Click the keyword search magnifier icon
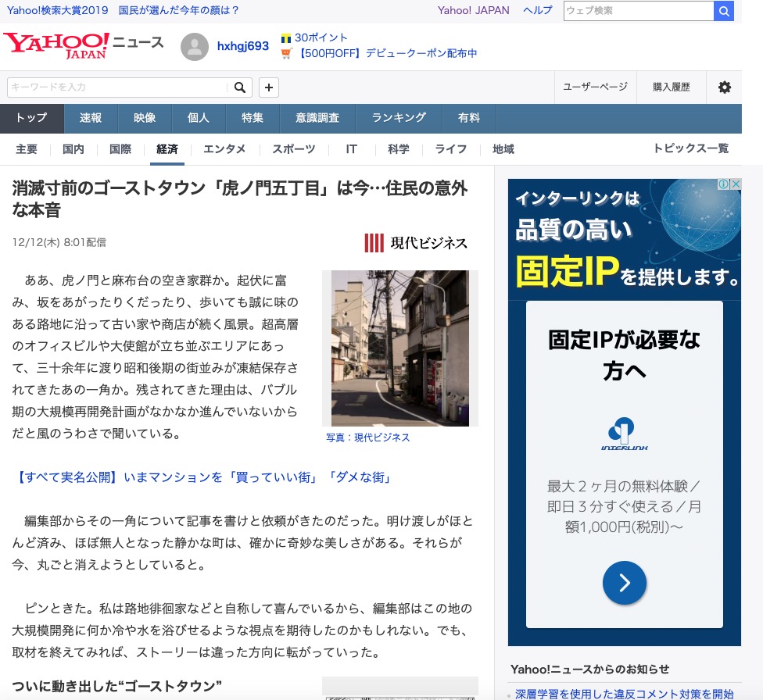The height and width of the screenshot is (700, 763). (240, 87)
